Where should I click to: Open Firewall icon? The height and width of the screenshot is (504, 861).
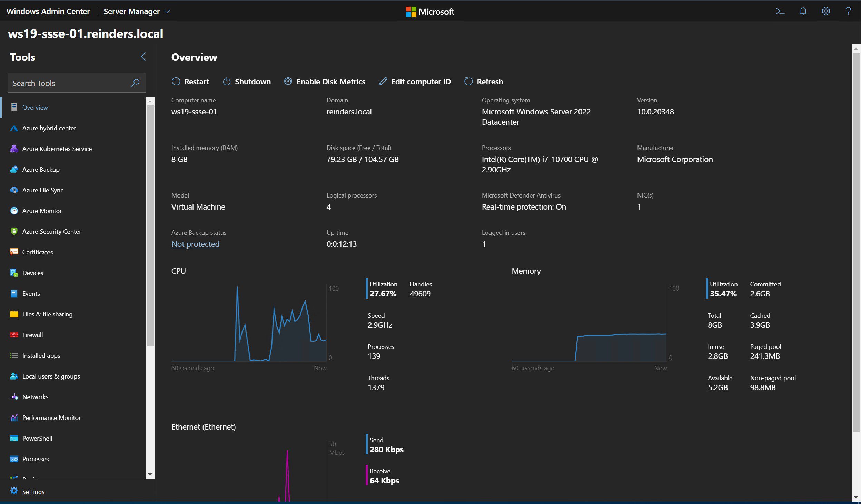point(14,335)
